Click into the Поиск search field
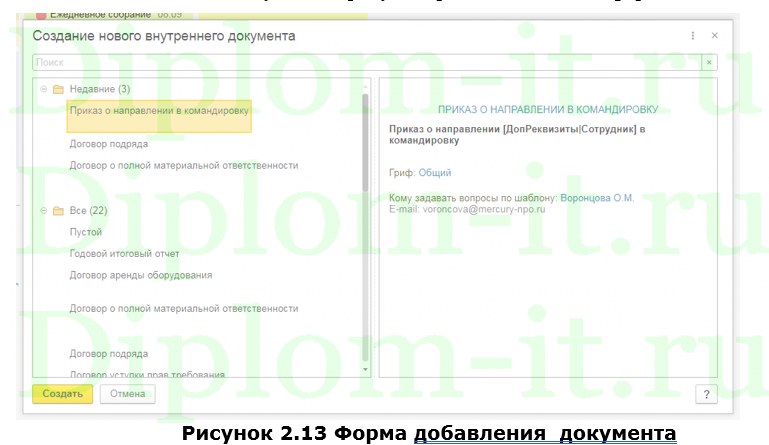 [367, 62]
